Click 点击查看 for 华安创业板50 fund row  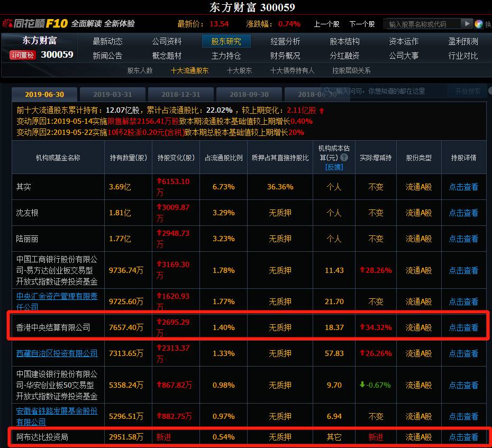tap(463, 385)
